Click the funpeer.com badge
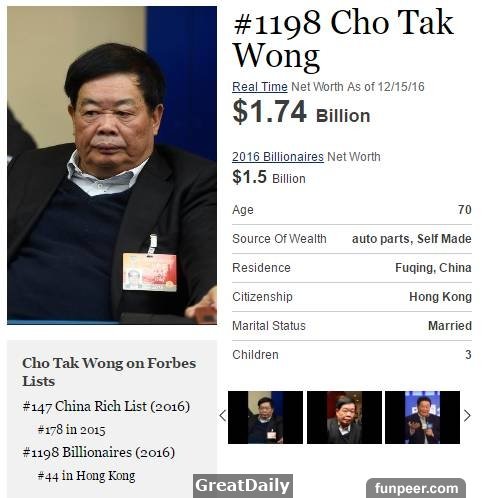486x498 pixels. click(x=416, y=488)
